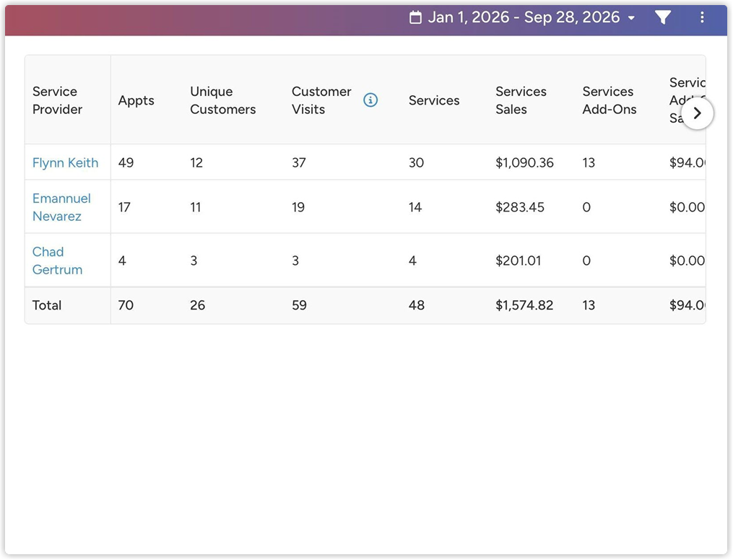
Task: Expand the Jan 1, 2026 - Sep 28, 2026 date dropdown
Action: 522,18
